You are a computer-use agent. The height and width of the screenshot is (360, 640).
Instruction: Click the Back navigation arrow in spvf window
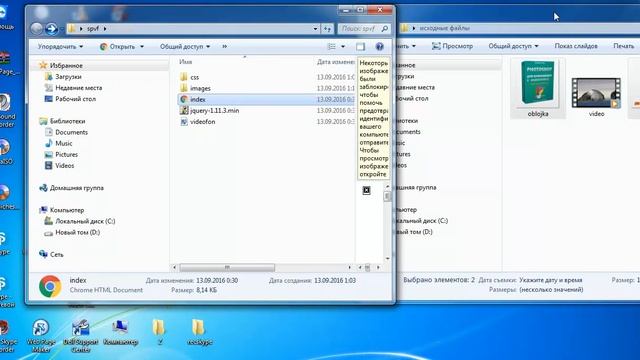pyautogui.click(x=36, y=29)
